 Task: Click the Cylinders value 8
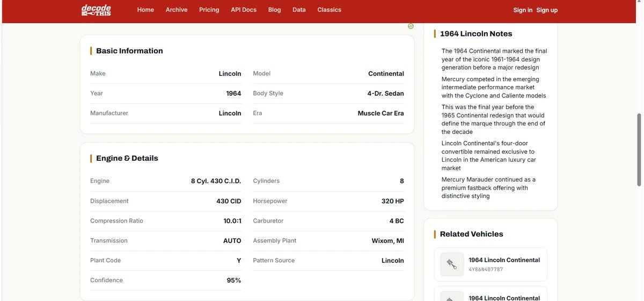click(401, 181)
